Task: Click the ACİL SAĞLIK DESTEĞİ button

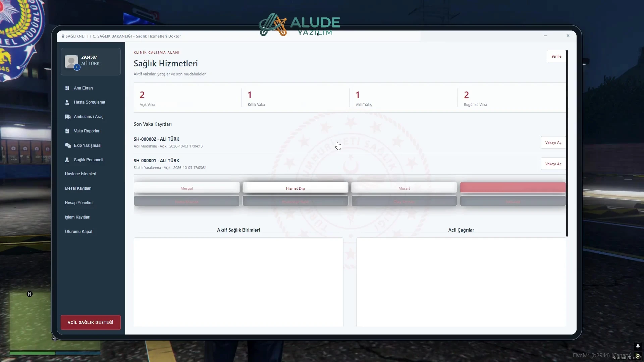Action: 91,322
